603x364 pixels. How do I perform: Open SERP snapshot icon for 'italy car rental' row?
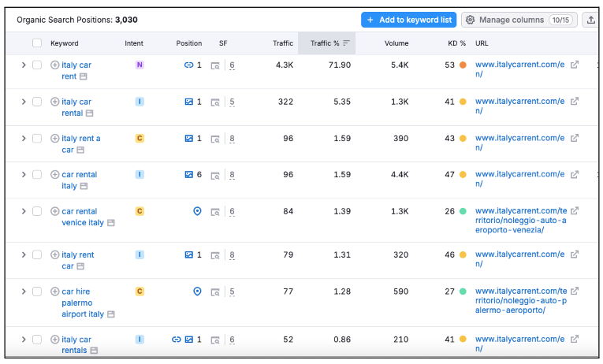(x=215, y=102)
